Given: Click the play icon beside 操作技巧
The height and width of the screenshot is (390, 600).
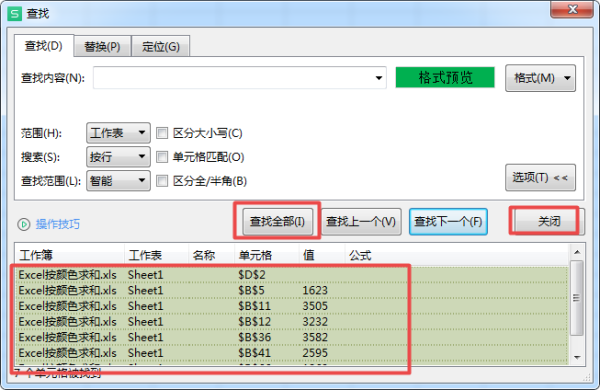Looking at the screenshot, I should [x=24, y=224].
